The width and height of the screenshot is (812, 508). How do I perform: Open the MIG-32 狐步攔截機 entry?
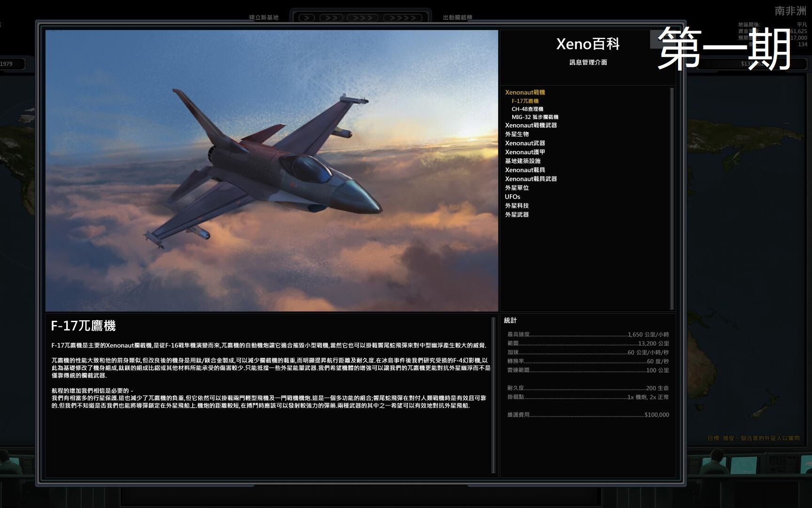pos(535,117)
